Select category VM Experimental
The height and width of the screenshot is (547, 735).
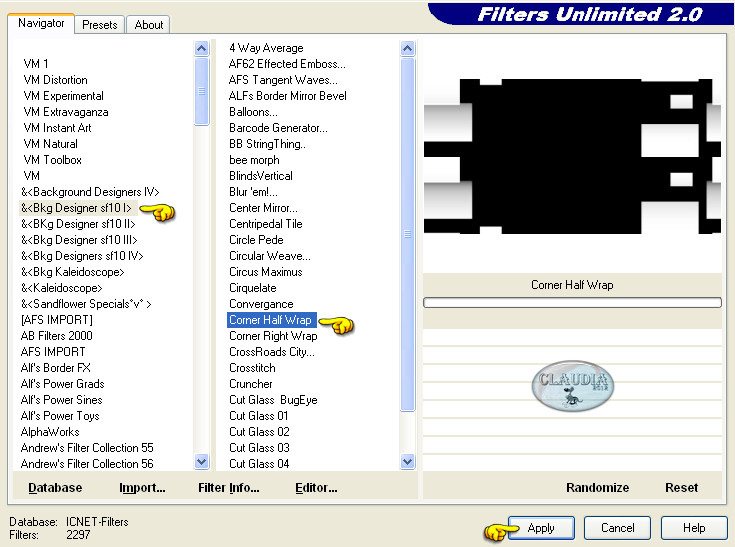pos(64,96)
